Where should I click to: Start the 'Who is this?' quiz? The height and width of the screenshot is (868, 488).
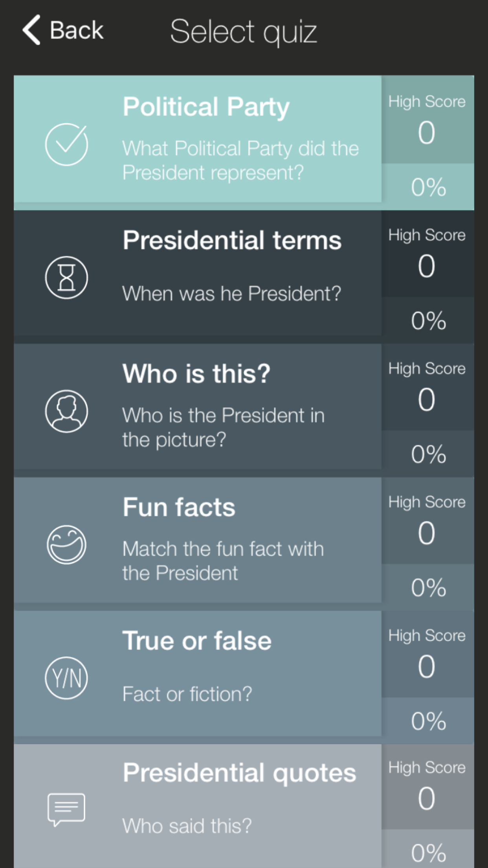(196, 373)
